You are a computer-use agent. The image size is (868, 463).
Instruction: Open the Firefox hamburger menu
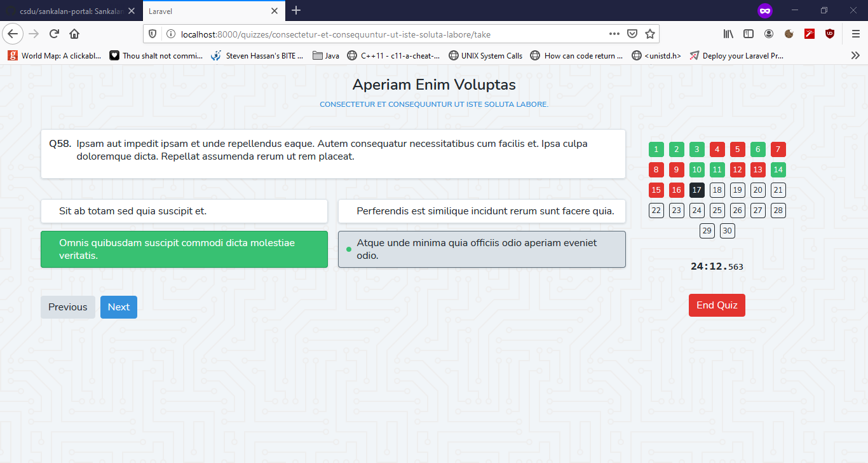[855, 34]
